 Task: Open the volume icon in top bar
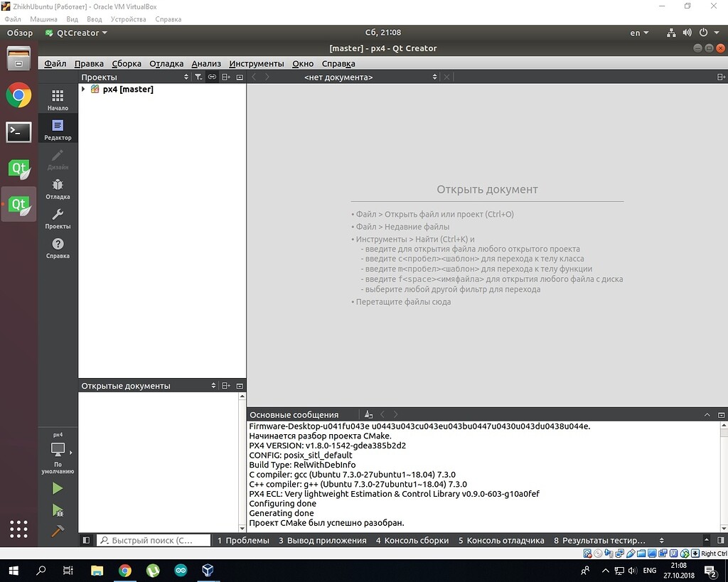click(x=687, y=33)
